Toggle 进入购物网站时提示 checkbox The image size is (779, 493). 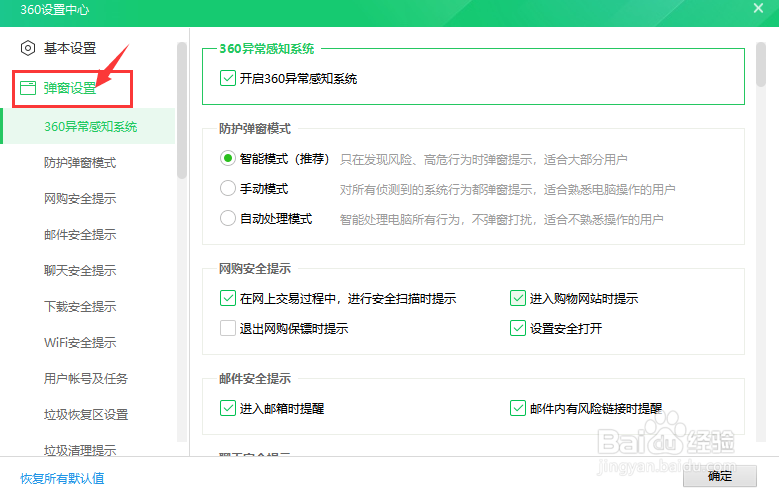[x=518, y=298]
